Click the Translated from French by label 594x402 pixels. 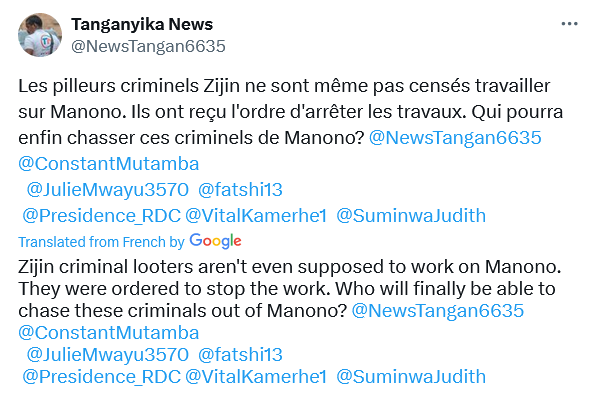point(102,242)
